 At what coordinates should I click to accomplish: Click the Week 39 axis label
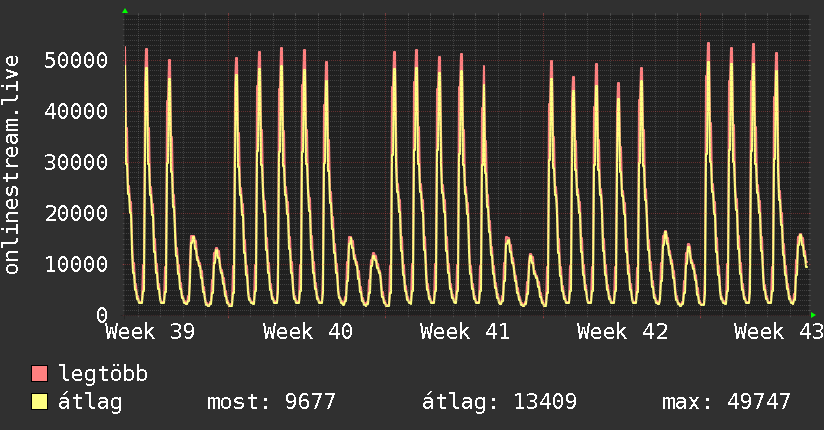click(x=150, y=332)
